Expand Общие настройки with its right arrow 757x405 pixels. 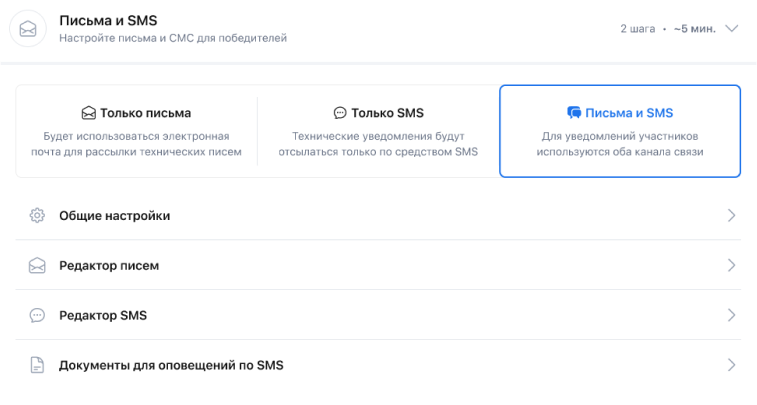(731, 215)
